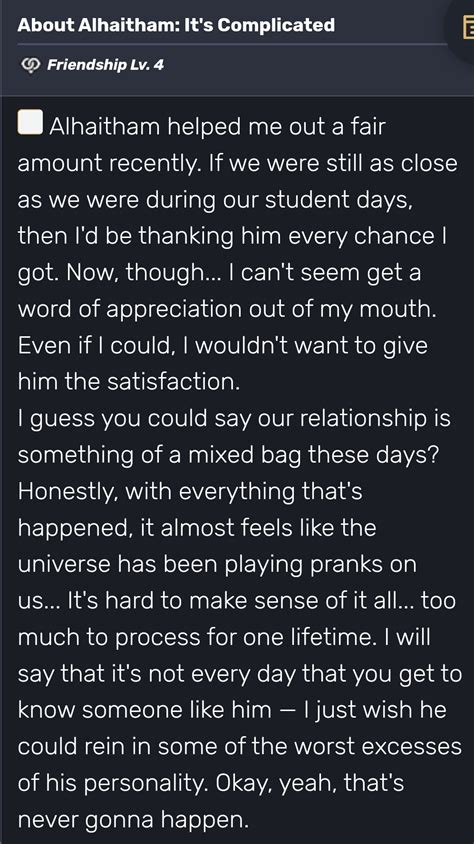This screenshot has height=844, width=474.
Task: Click the friendship companionship icon
Action: coord(30,66)
